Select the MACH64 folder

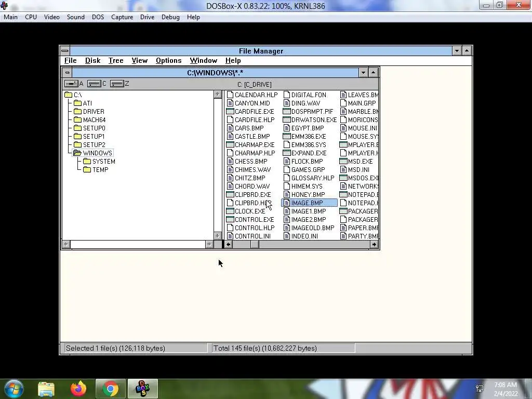[x=89, y=120]
